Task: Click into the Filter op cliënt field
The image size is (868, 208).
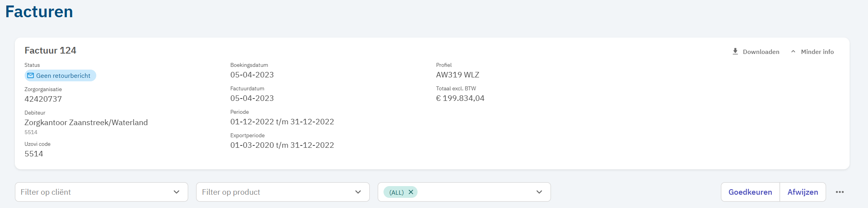Action: [x=94, y=192]
